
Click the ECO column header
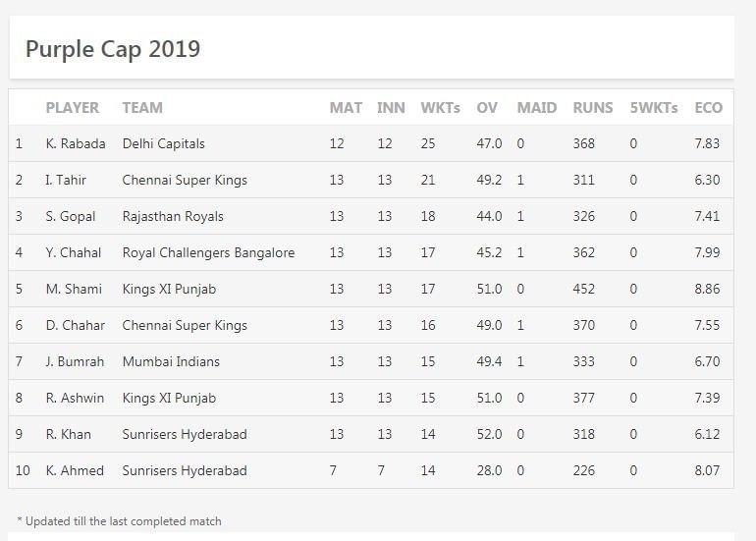tap(708, 108)
